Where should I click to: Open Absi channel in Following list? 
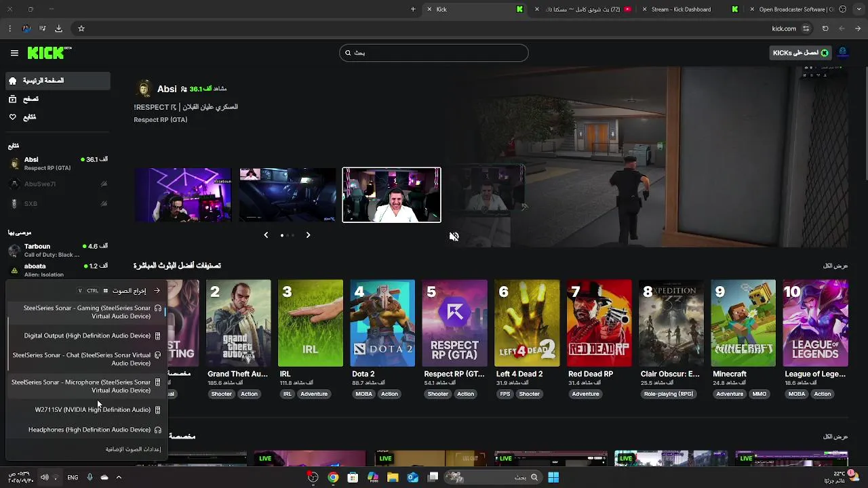coord(58,163)
